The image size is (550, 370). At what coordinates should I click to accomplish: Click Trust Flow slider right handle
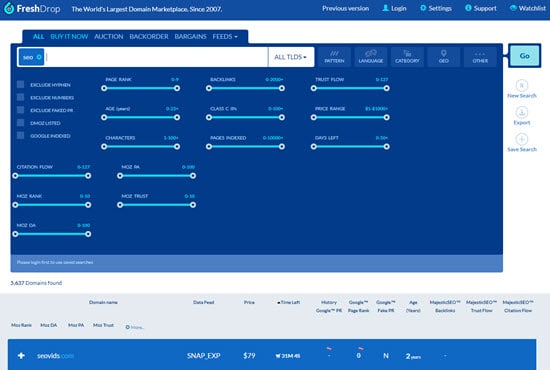(387, 88)
